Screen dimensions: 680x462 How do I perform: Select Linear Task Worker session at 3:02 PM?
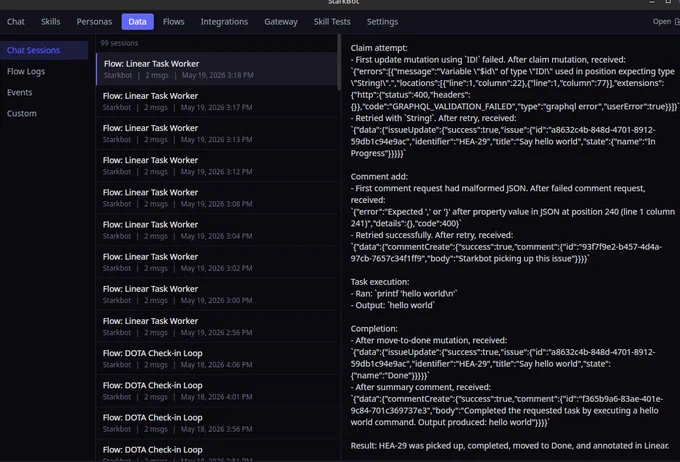pyautogui.click(x=216, y=262)
